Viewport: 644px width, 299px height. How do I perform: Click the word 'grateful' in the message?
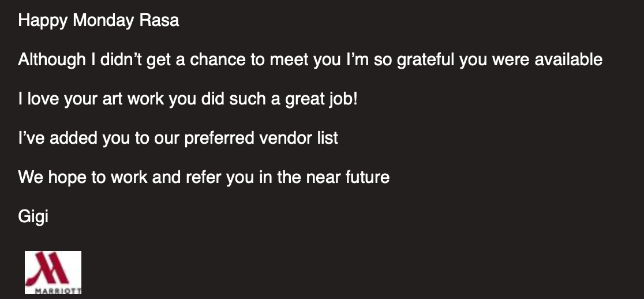tap(425, 59)
